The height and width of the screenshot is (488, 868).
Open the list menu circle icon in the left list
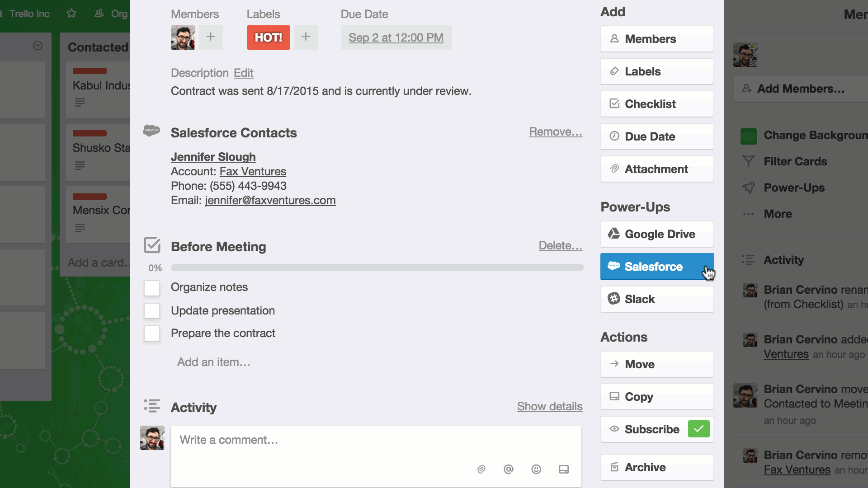38,45
